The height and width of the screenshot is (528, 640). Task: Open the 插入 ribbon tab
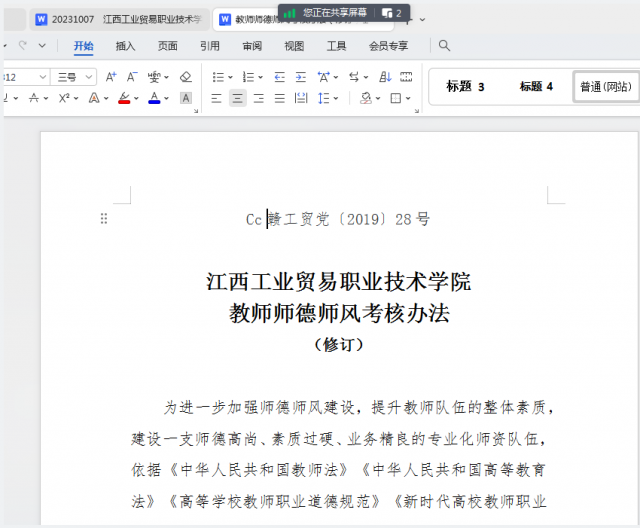(x=125, y=46)
